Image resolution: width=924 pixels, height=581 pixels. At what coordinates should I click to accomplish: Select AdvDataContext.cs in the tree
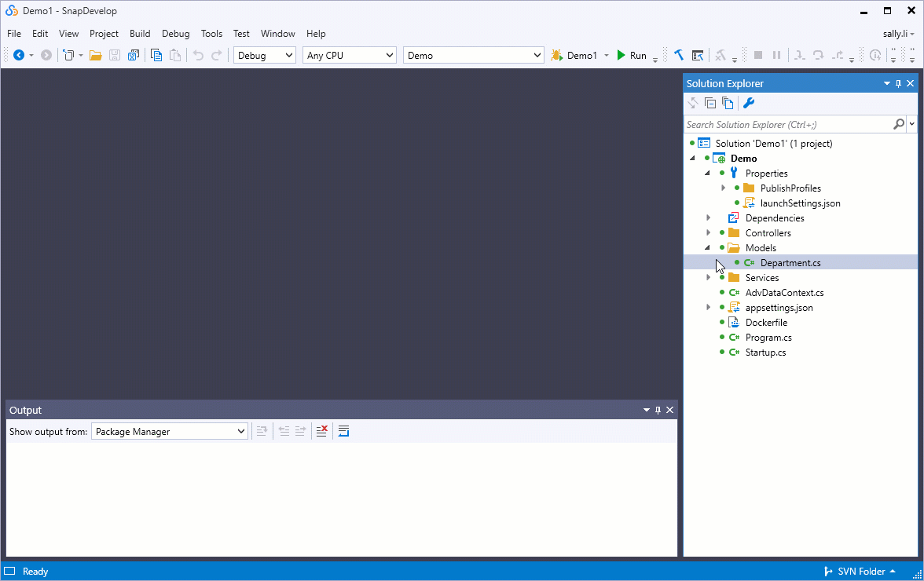click(x=784, y=293)
